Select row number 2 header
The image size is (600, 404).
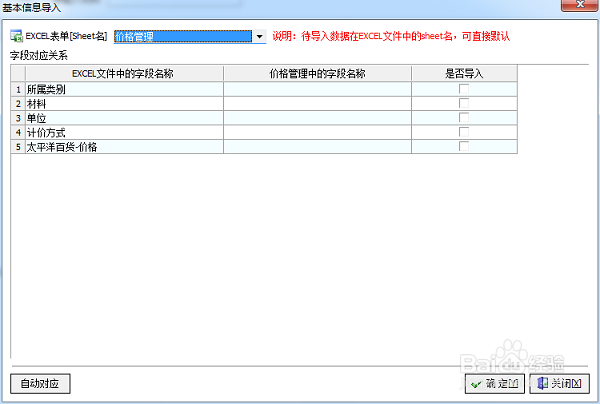(x=18, y=104)
